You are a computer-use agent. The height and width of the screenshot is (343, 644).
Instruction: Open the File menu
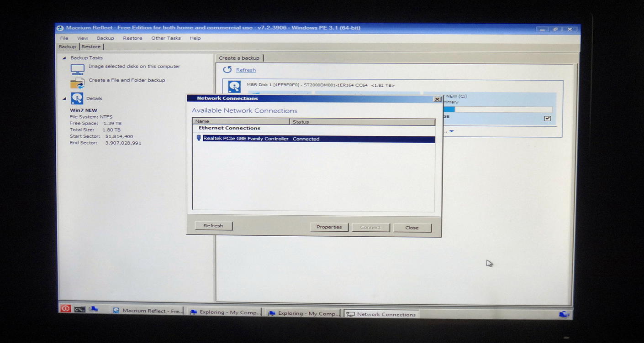click(x=64, y=38)
